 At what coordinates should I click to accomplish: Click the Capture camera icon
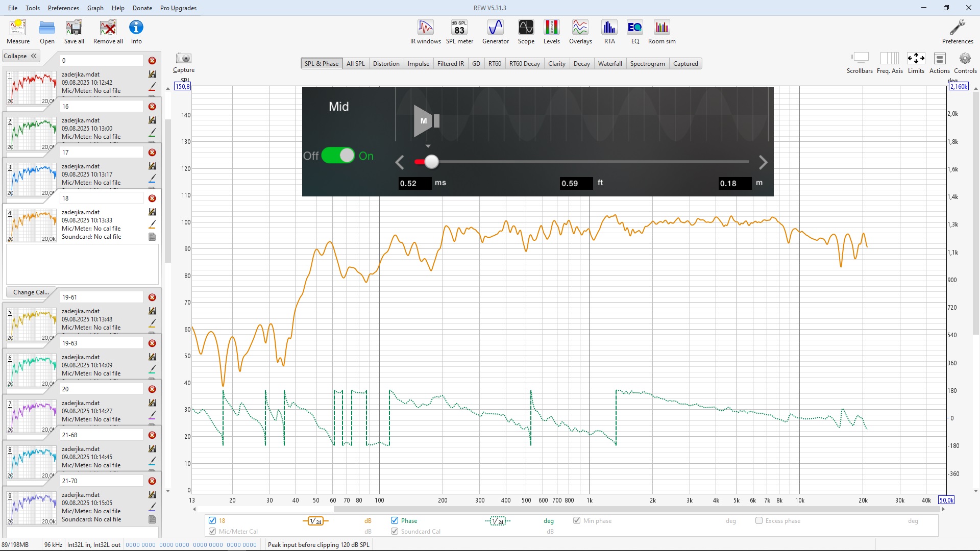tap(183, 59)
